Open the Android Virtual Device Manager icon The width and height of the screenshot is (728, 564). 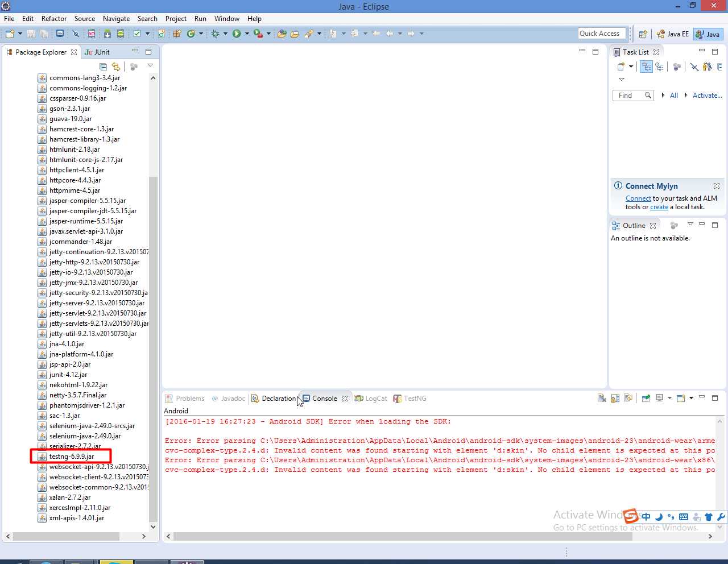pos(121,34)
